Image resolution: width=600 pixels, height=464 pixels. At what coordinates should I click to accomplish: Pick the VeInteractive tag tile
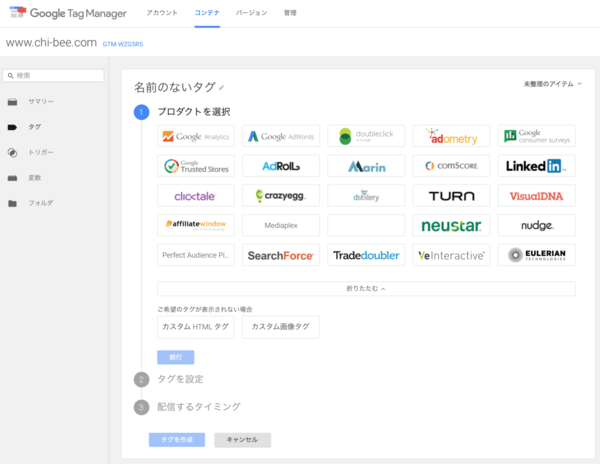pyautogui.click(x=451, y=255)
